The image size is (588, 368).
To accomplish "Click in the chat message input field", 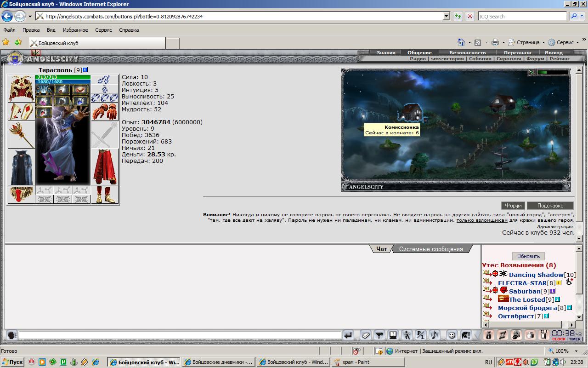I will click(x=180, y=335).
